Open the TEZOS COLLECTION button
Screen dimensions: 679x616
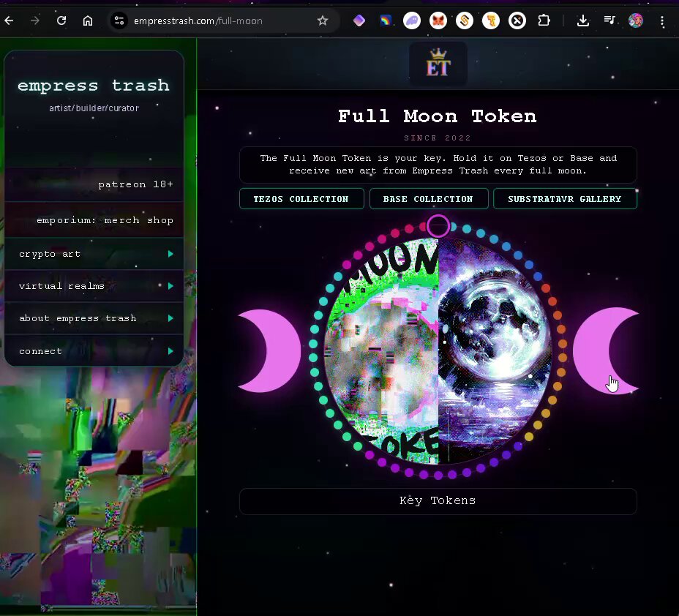tap(301, 199)
